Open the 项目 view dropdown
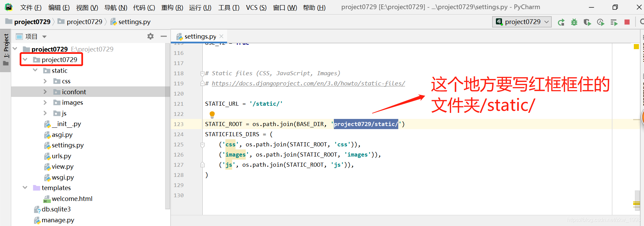The width and height of the screenshot is (644, 226). (44, 37)
